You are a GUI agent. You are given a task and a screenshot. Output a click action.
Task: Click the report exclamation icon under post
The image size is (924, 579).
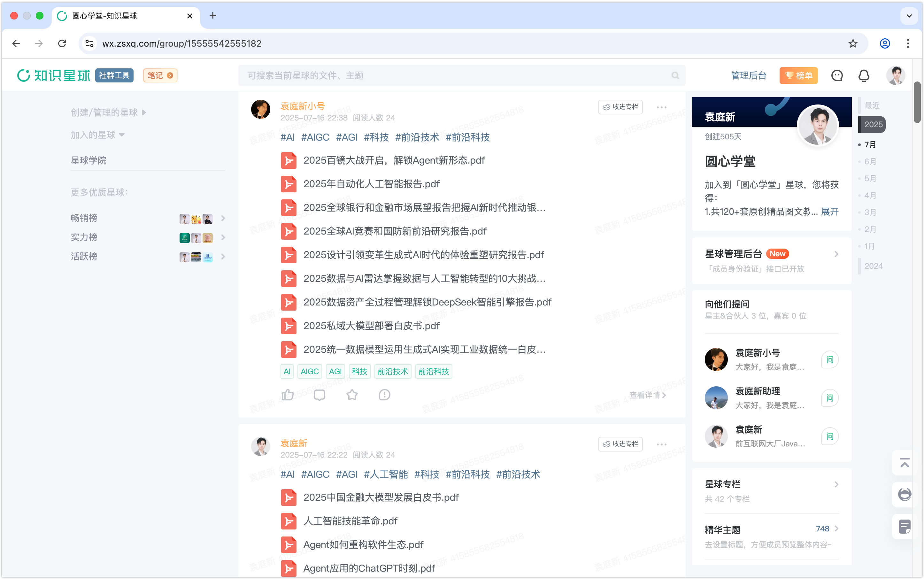[384, 395]
